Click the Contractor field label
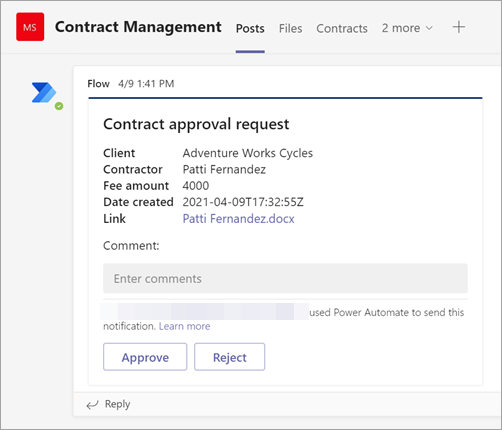 click(133, 170)
